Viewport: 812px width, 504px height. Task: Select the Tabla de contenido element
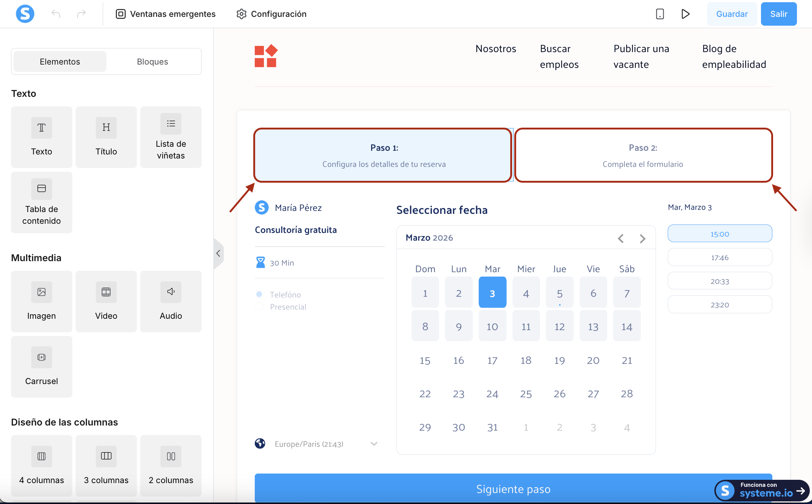pos(41,202)
